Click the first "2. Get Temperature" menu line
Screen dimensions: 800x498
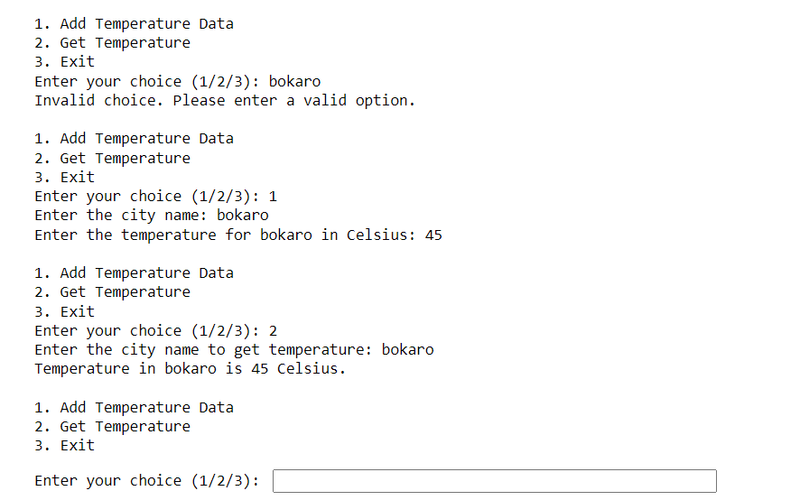(112, 43)
